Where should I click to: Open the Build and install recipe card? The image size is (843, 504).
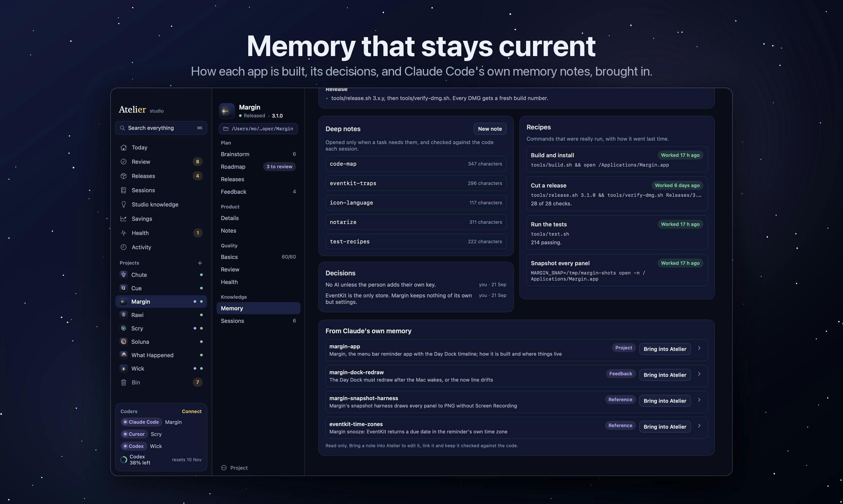click(617, 159)
